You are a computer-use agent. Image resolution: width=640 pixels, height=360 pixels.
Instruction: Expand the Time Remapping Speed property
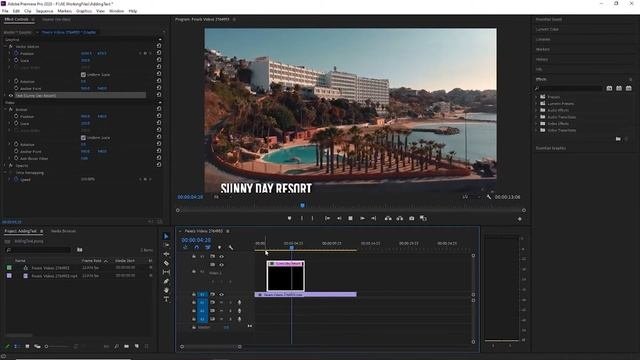pos(10,179)
